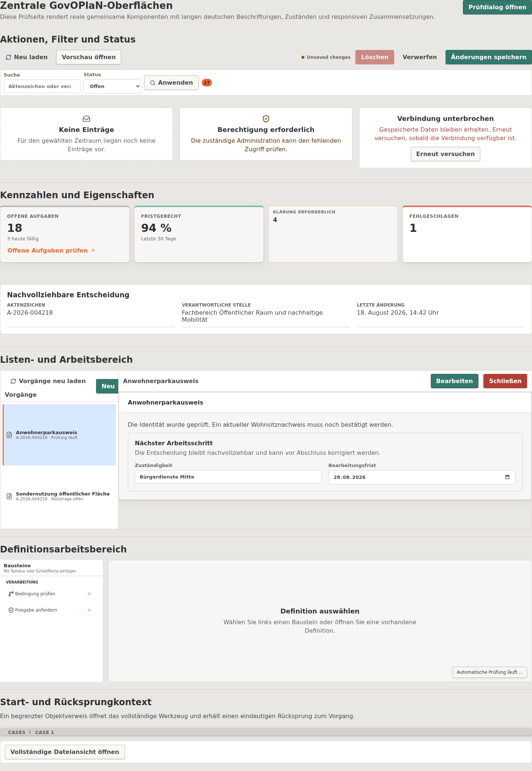Click the red Schließen button
Screen dimensions: 532x771
coord(505,381)
